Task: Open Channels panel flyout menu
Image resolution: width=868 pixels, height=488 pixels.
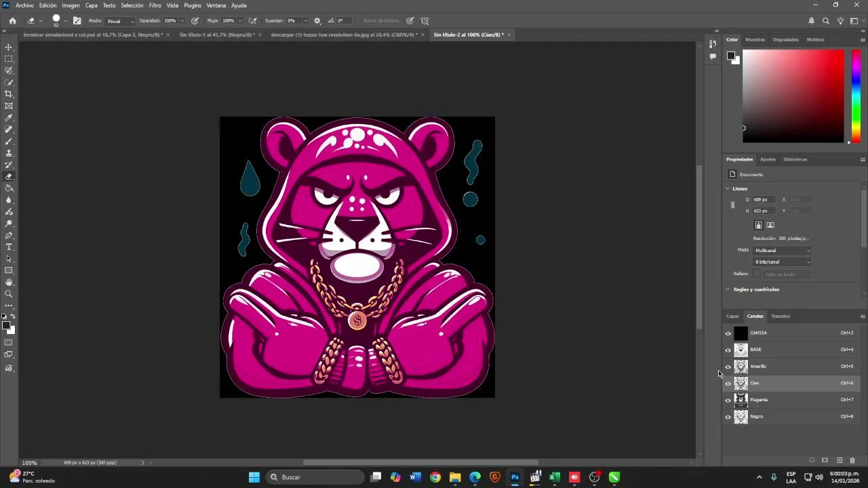Action: pyautogui.click(x=863, y=317)
